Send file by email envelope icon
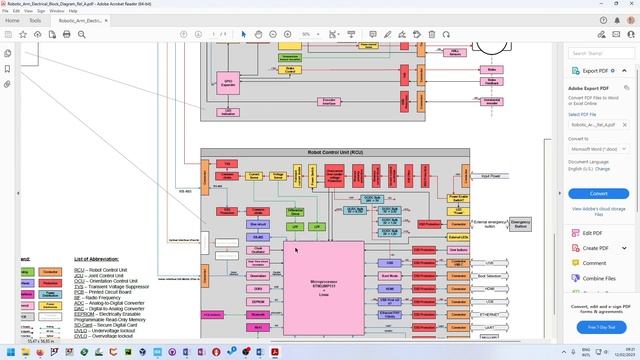The width and height of the screenshot is (640, 360). tap(616, 35)
